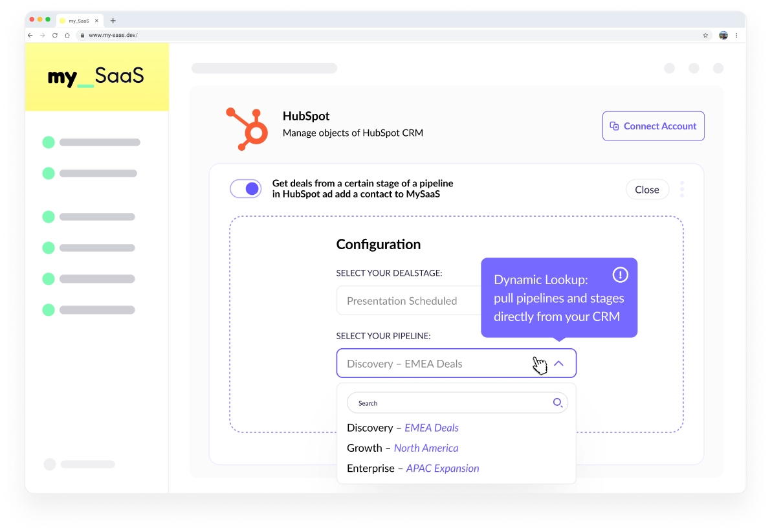Open the dealstage dropdown showing Presentation Scheduled
The image size is (772, 532).
click(408, 301)
